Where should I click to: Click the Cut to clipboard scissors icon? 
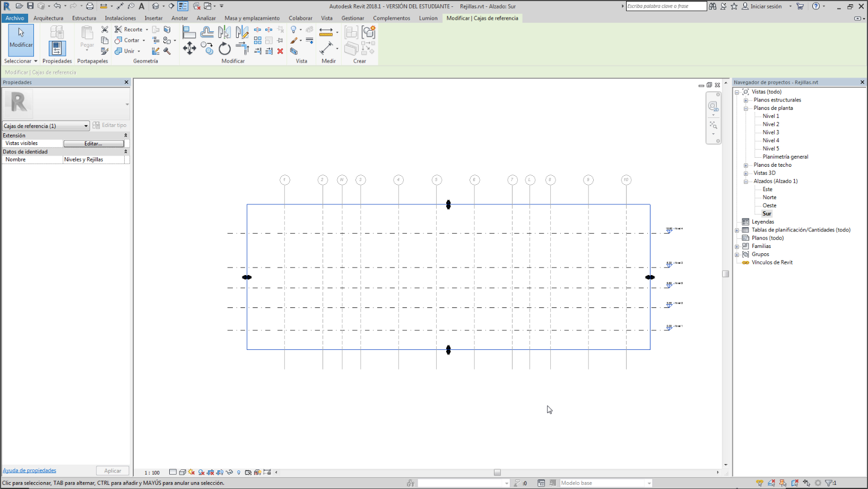[105, 30]
